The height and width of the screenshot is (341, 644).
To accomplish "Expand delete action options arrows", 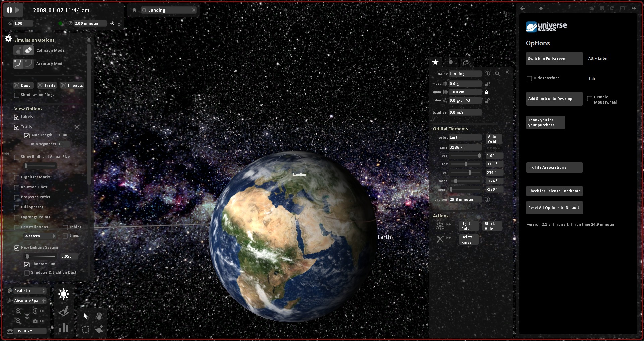I will (449, 238).
